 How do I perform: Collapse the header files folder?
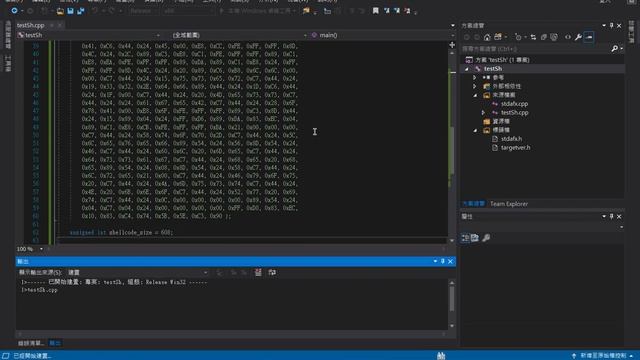click(475, 130)
